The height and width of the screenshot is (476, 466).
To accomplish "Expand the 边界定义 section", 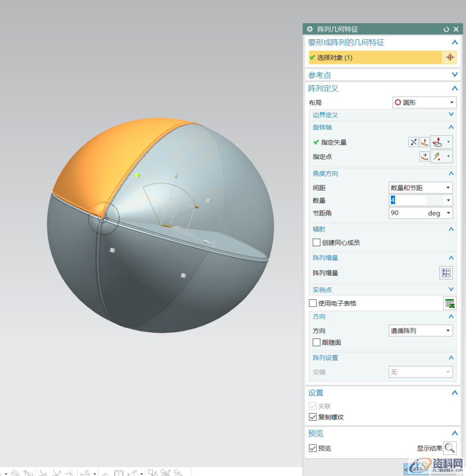I will [x=451, y=115].
